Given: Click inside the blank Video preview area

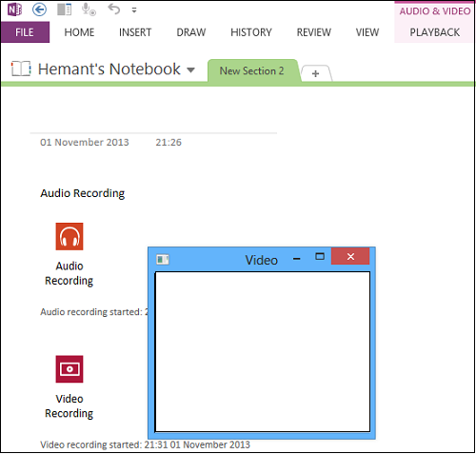Looking at the screenshot, I should point(263,351).
